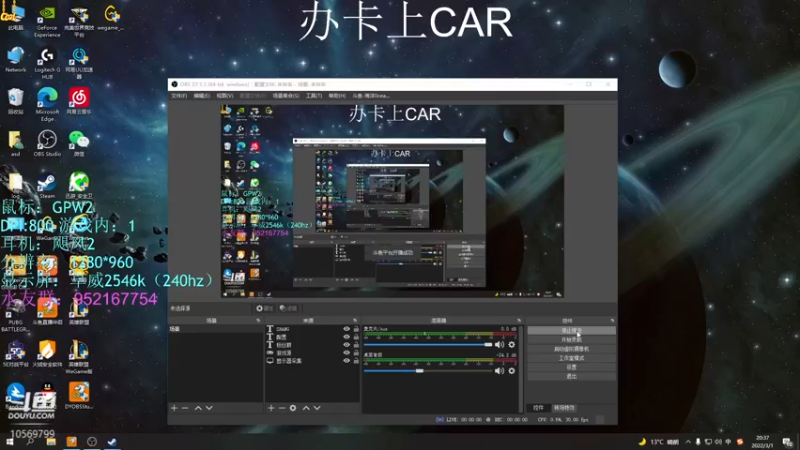Pop out the 来源 dock via its header icon
This screenshot has height=450, width=800.
[355, 320]
